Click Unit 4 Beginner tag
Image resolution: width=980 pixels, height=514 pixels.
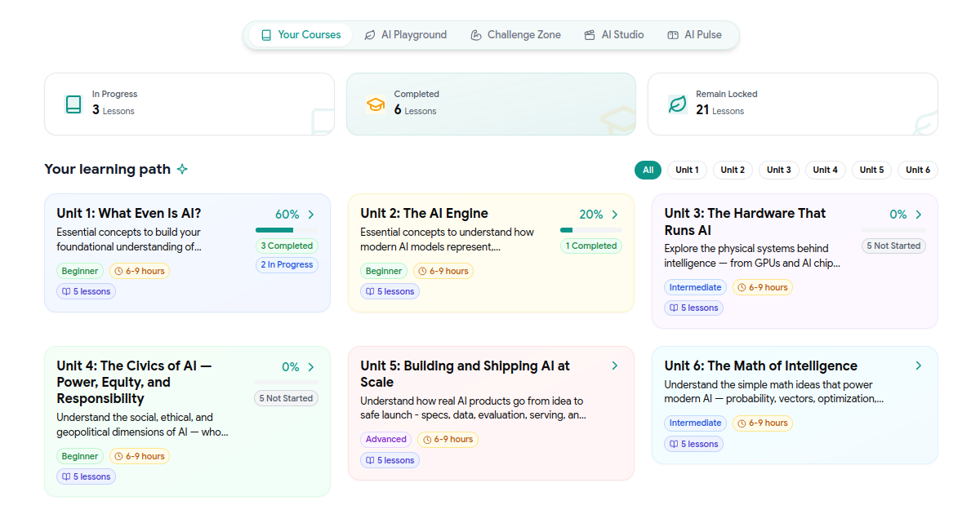(x=80, y=456)
